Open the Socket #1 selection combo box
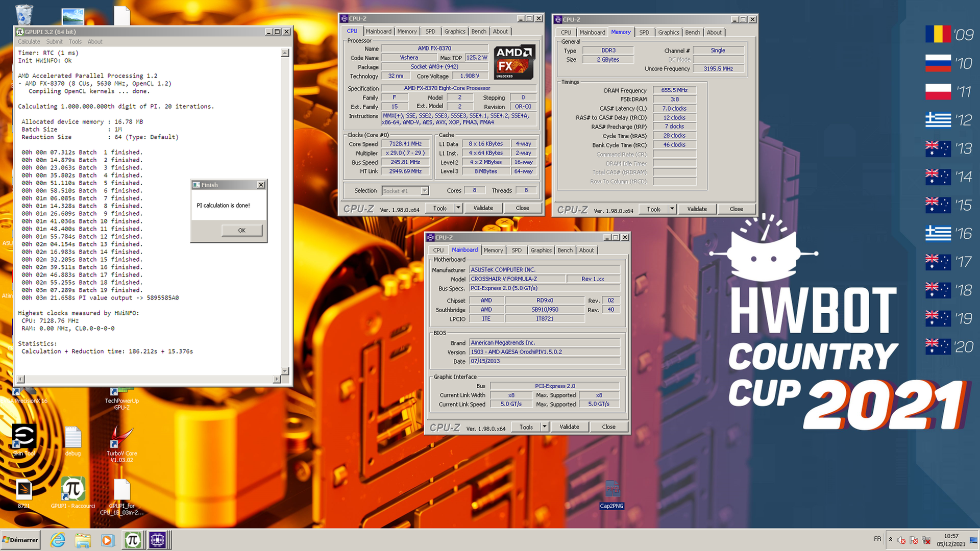 (x=405, y=191)
